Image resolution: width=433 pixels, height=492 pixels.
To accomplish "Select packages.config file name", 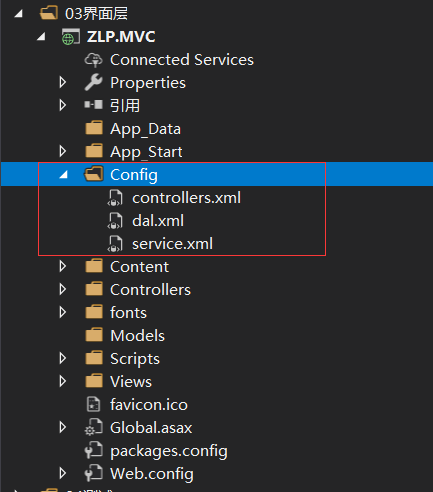I will [x=169, y=451].
